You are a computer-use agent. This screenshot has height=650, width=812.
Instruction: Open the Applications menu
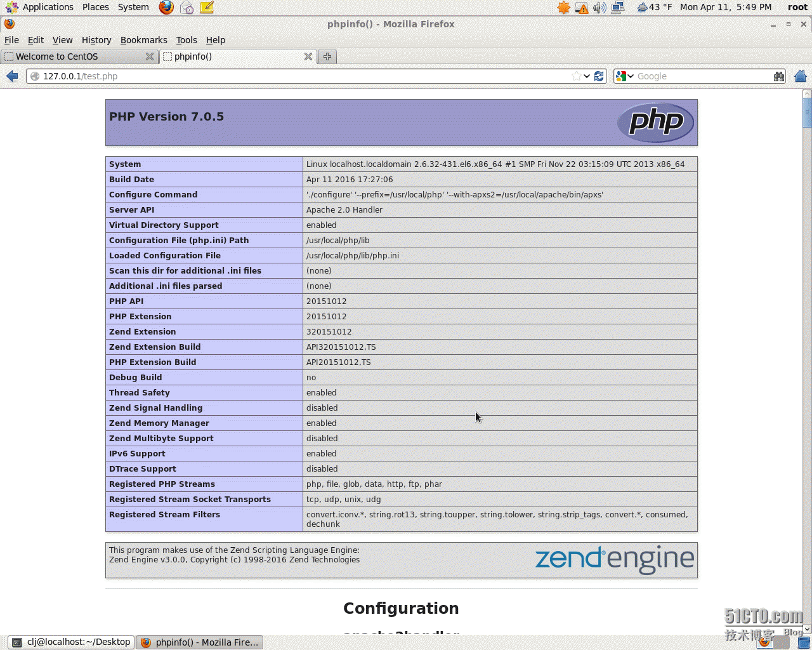(x=48, y=7)
